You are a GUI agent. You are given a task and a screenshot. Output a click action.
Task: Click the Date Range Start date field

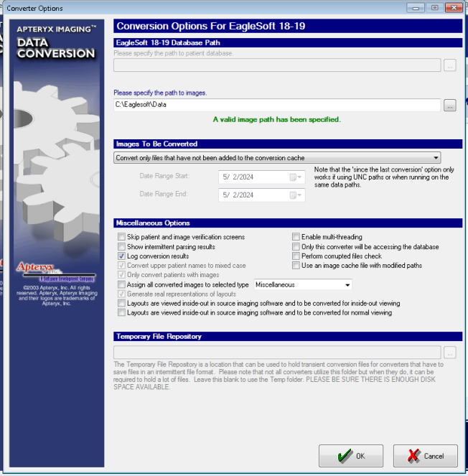pyautogui.click(x=261, y=177)
